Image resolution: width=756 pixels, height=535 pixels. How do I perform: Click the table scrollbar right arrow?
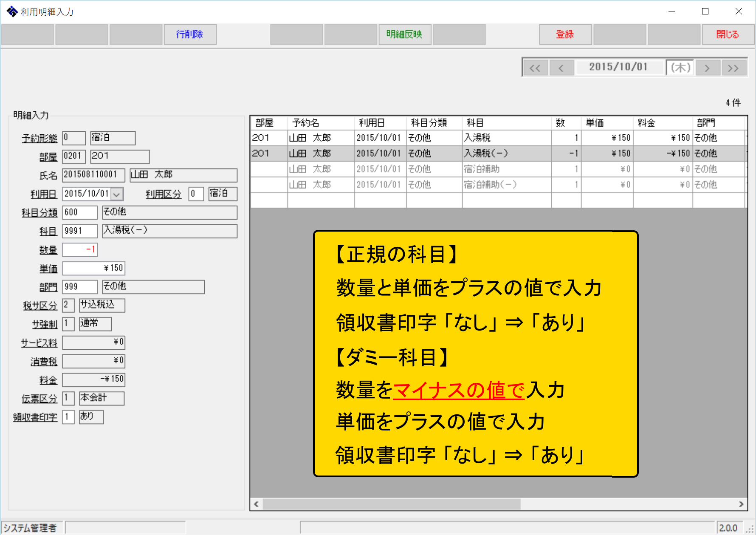coord(741,504)
